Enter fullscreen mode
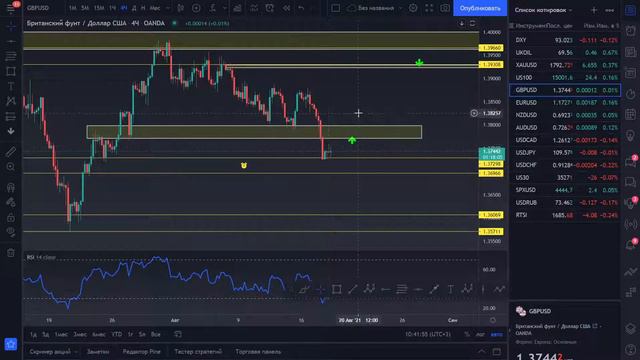The height and width of the screenshot is (360, 640). 429,8
